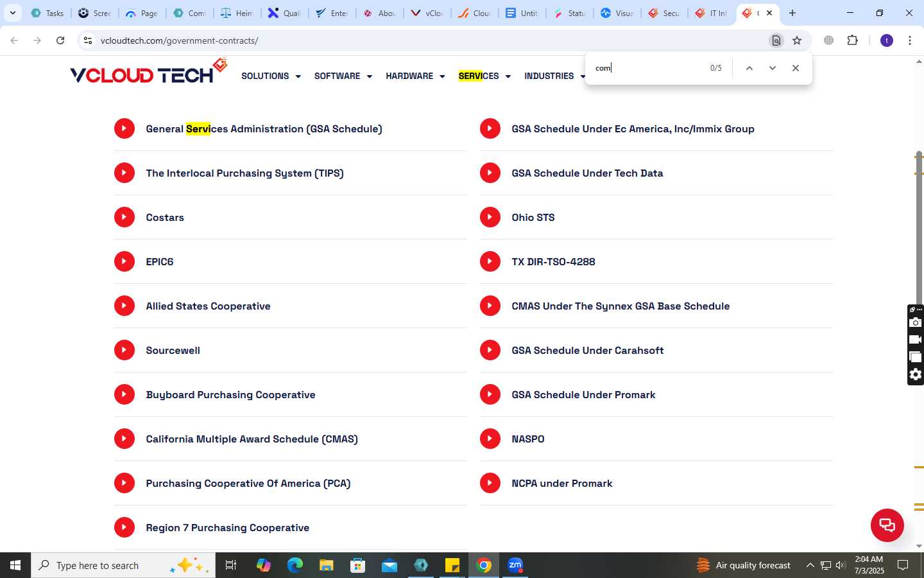The height and width of the screenshot is (578, 924).
Task: Expand the SOFTWARE menu
Action: [x=343, y=76]
